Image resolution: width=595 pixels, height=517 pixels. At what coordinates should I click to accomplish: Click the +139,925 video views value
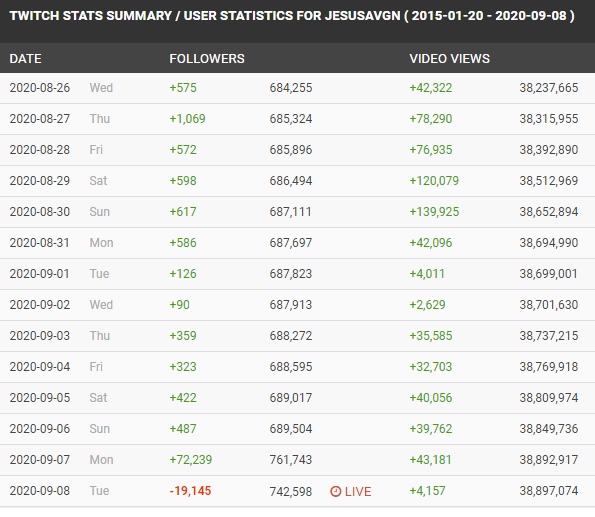click(x=434, y=212)
